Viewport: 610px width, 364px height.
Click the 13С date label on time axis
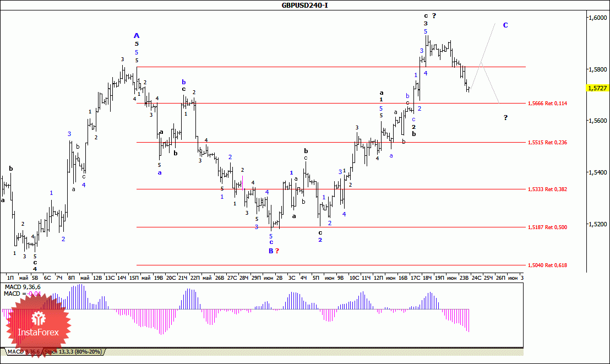point(110,278)
